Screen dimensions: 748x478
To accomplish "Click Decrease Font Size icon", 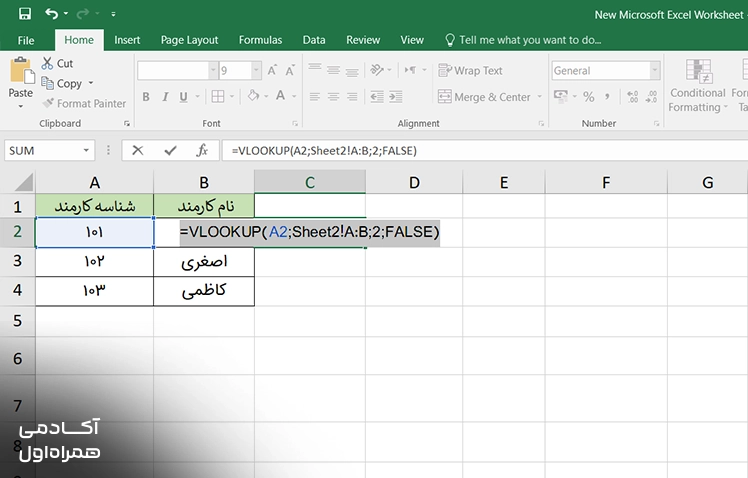I will 290,71.
